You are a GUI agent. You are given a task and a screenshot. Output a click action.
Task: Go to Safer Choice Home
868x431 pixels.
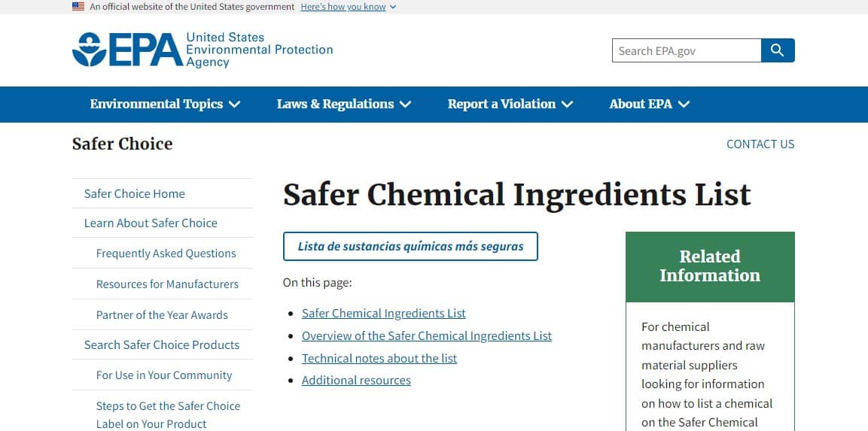tap(135, 194)
